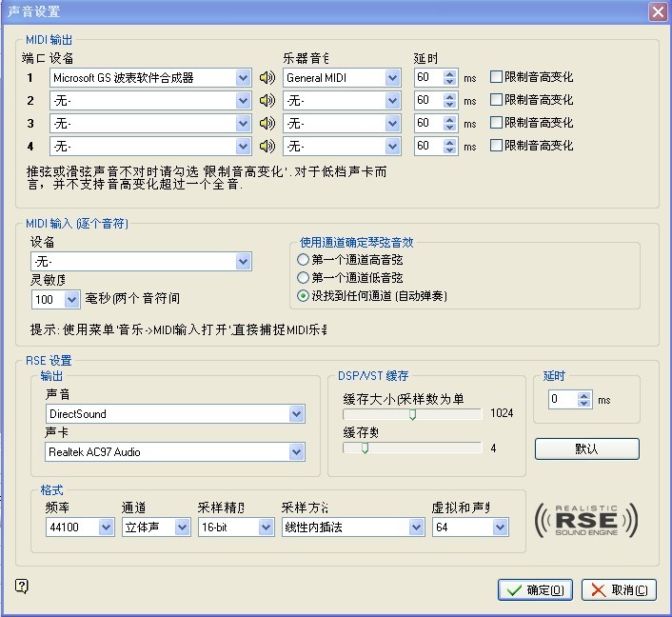Select 第一个通道低音弦 radio option

click(x=304, y=278)
